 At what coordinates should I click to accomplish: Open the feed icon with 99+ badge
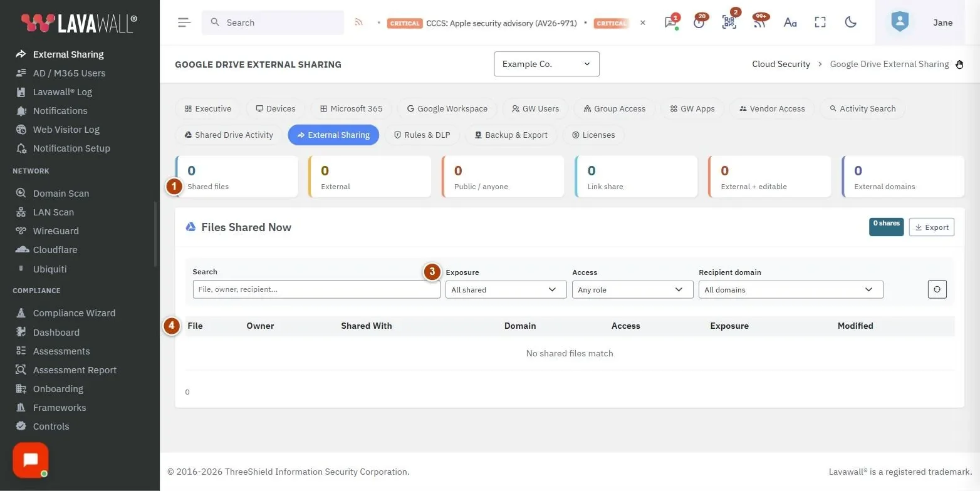click(759, 23)
